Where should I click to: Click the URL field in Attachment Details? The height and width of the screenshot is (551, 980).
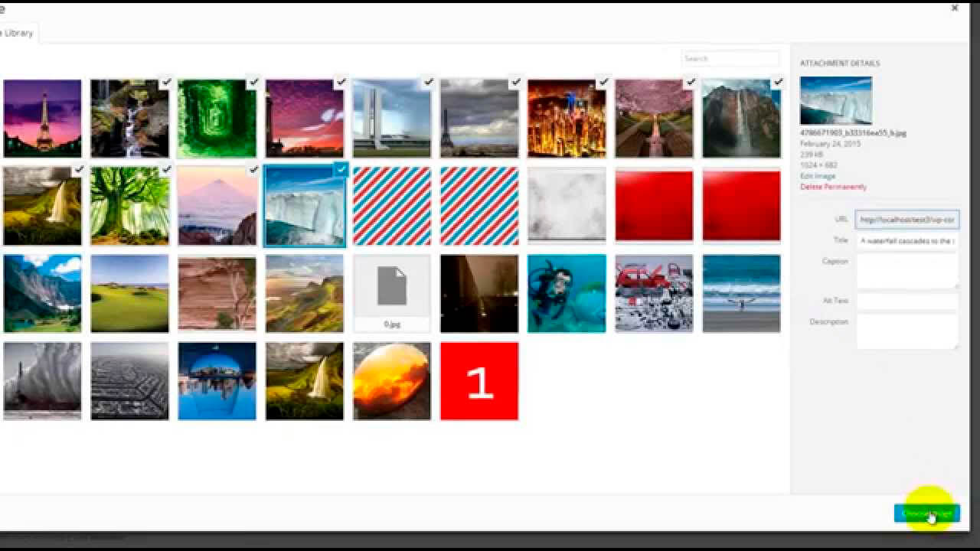906,220
